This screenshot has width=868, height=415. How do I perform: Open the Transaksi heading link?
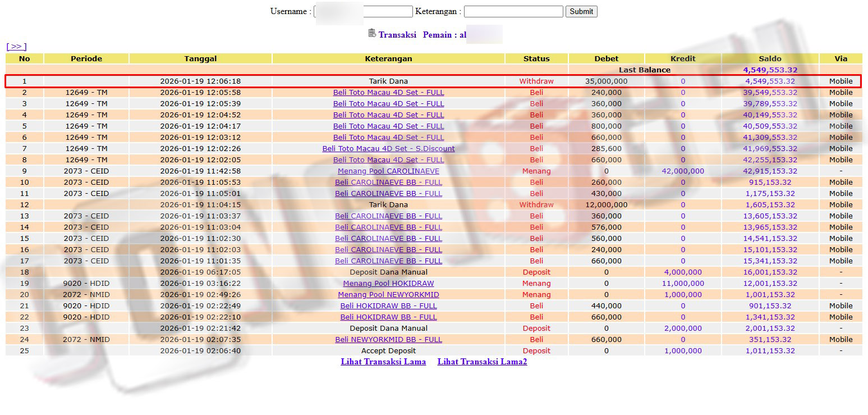397,35
